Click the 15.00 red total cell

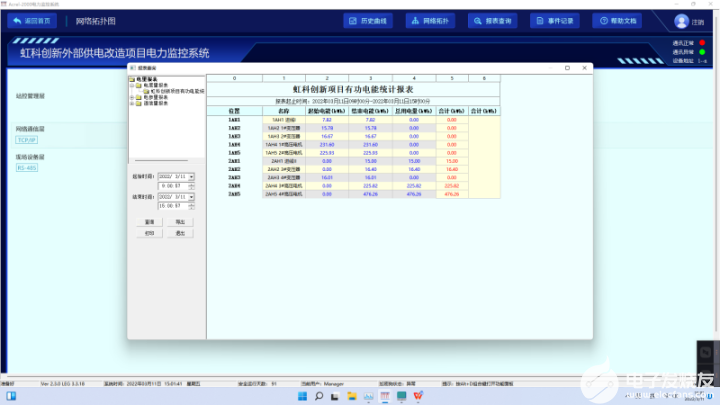[452, 161]
